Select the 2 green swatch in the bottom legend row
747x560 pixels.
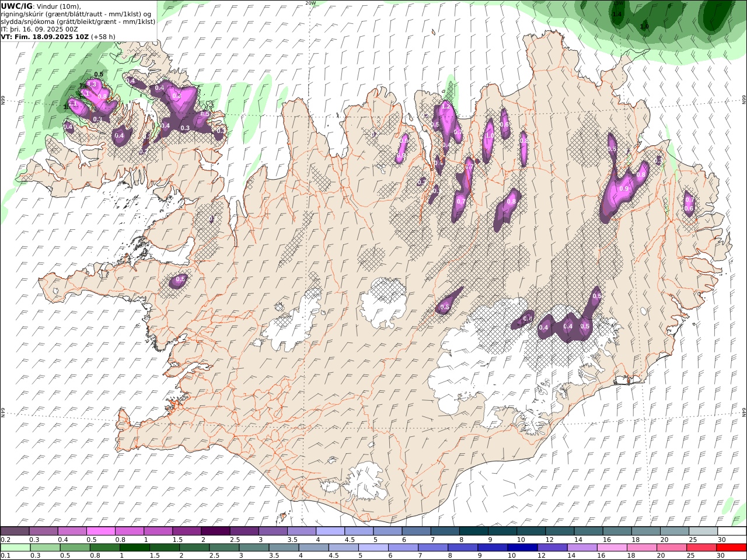194,547
